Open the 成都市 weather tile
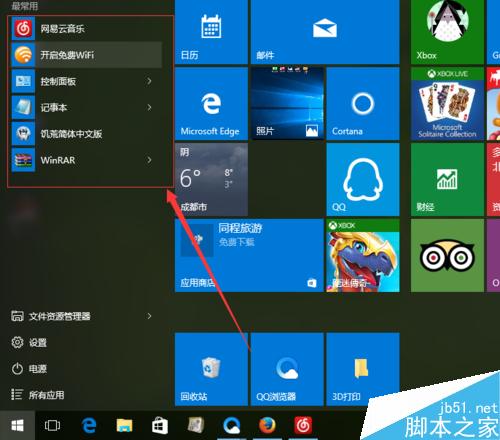The image size is (500, 440). click(x=211, y=180)
